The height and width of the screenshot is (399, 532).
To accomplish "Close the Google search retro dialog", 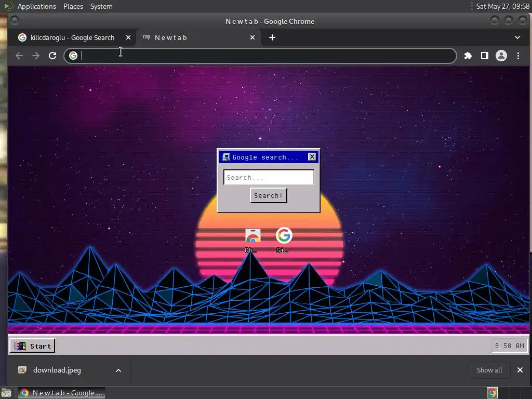I will pyautogui.click(x=312, y=156).
